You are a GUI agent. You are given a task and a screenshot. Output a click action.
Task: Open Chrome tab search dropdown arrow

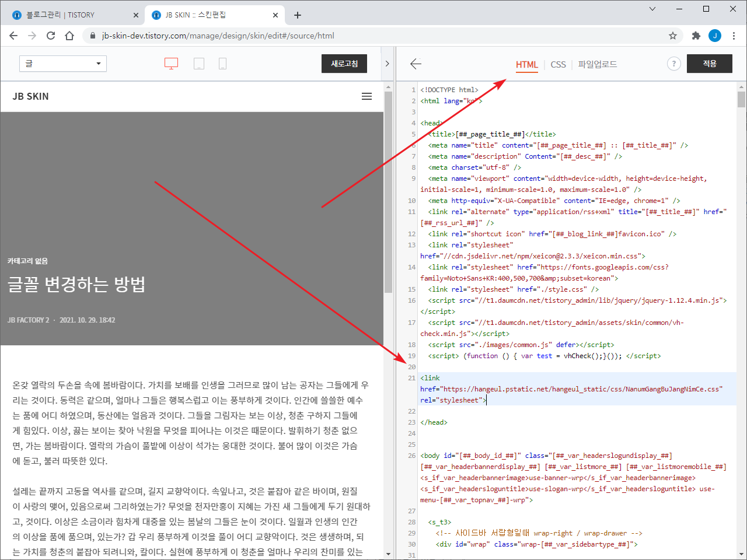(x=652, y=9)
